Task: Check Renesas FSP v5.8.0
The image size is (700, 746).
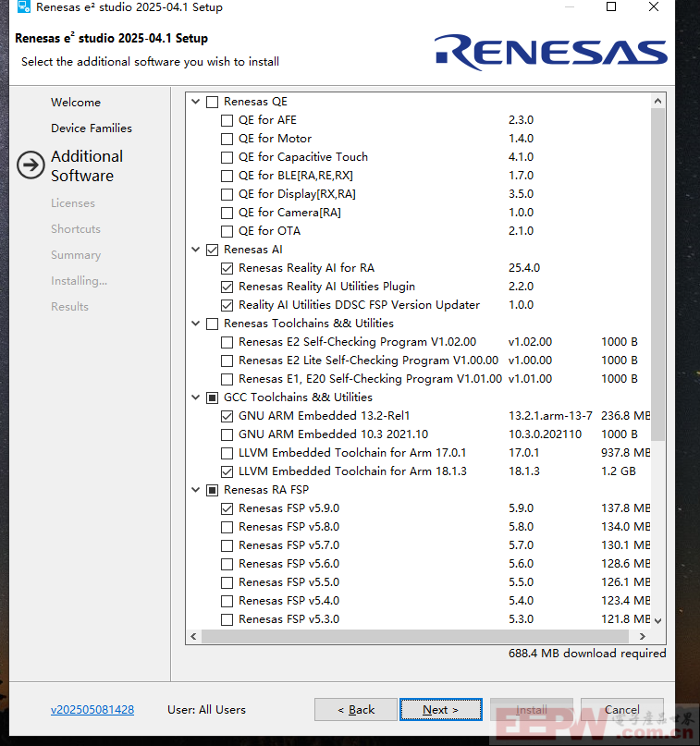Action: pyautogui.click(x=227, y=527)
